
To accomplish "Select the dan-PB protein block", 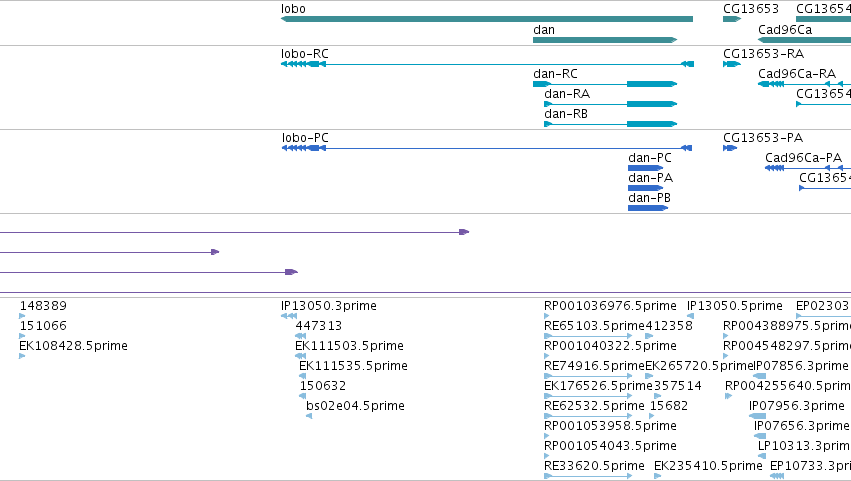I will tap(648, 208).
